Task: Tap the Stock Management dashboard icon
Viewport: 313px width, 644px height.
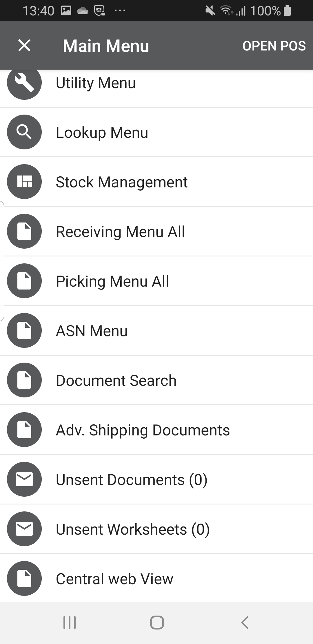Action: [x=24, y=182]
